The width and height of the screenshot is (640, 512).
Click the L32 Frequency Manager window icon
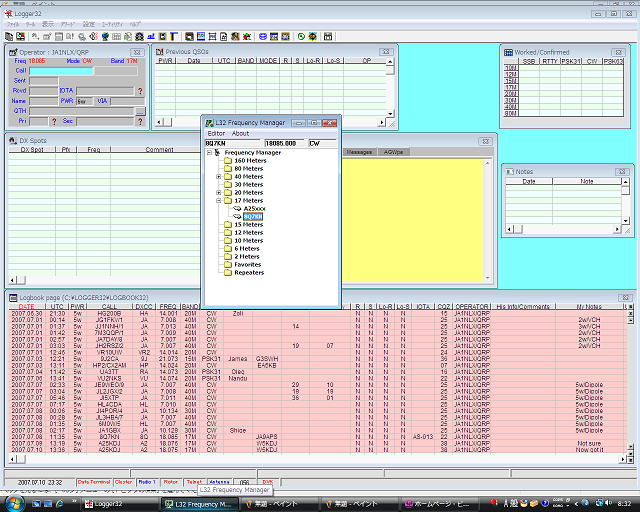[x=209, y=123]
